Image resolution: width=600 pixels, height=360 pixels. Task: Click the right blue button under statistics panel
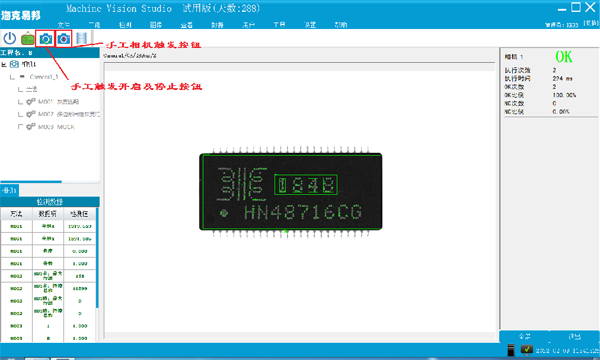click(574, 337)
